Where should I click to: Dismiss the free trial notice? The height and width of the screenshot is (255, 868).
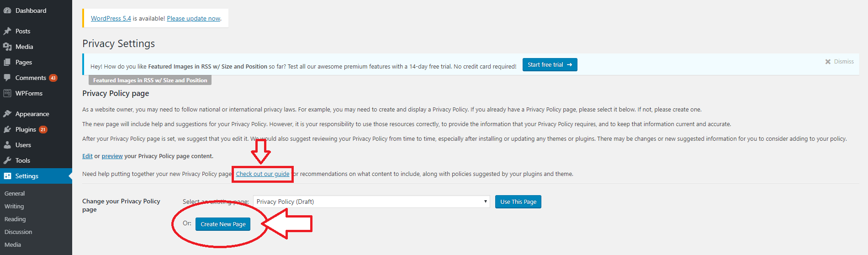tap(839, 62)
